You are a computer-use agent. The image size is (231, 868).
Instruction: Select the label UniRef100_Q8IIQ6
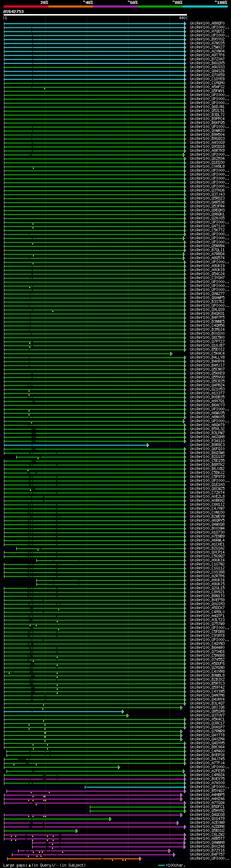207,707
